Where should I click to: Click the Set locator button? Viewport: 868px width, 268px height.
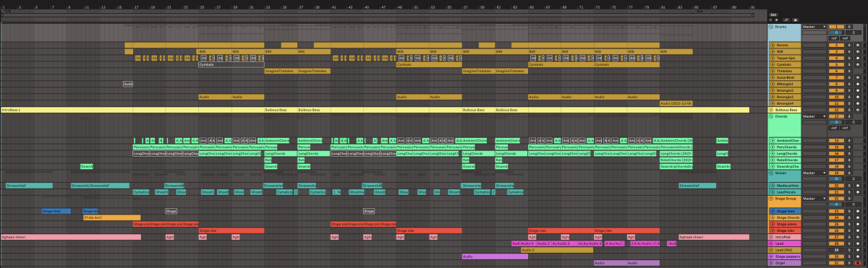click(x=773, y=14)
